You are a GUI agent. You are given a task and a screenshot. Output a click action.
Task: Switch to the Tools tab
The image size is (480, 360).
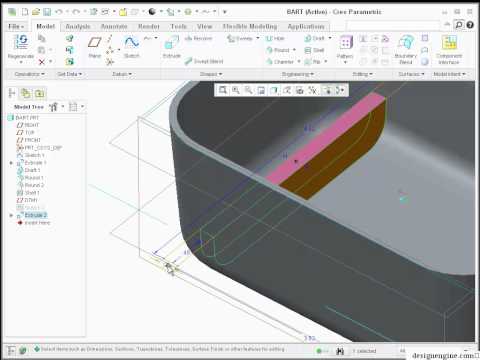tap(179, 26)
